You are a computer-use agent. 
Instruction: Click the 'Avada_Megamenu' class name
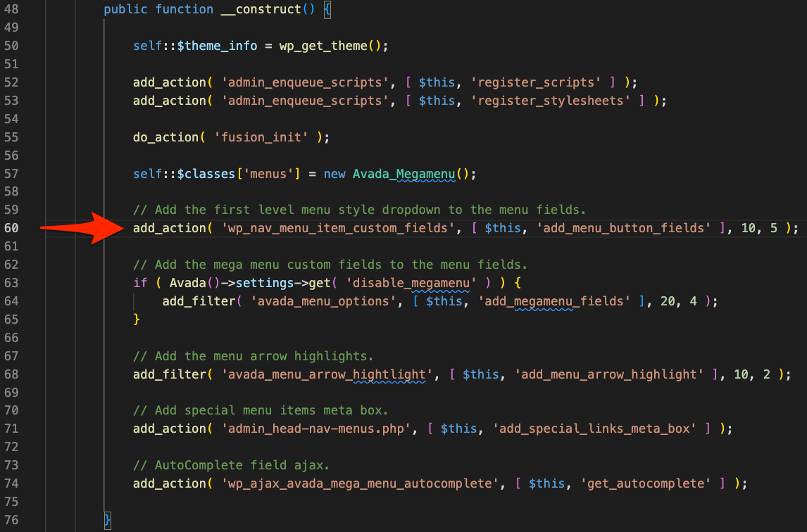tap(404, 174)
